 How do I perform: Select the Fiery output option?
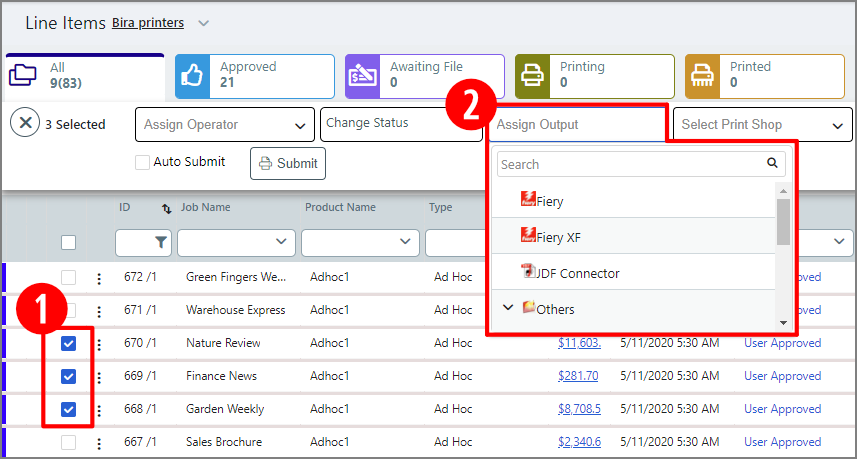[x=549, y=201]
